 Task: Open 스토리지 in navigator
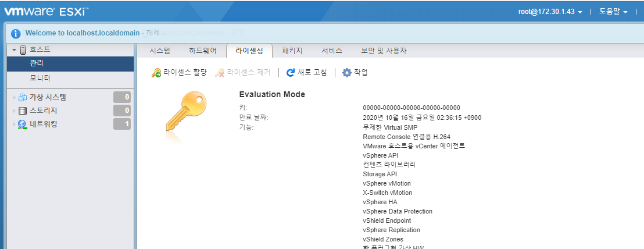coord(43,111)
